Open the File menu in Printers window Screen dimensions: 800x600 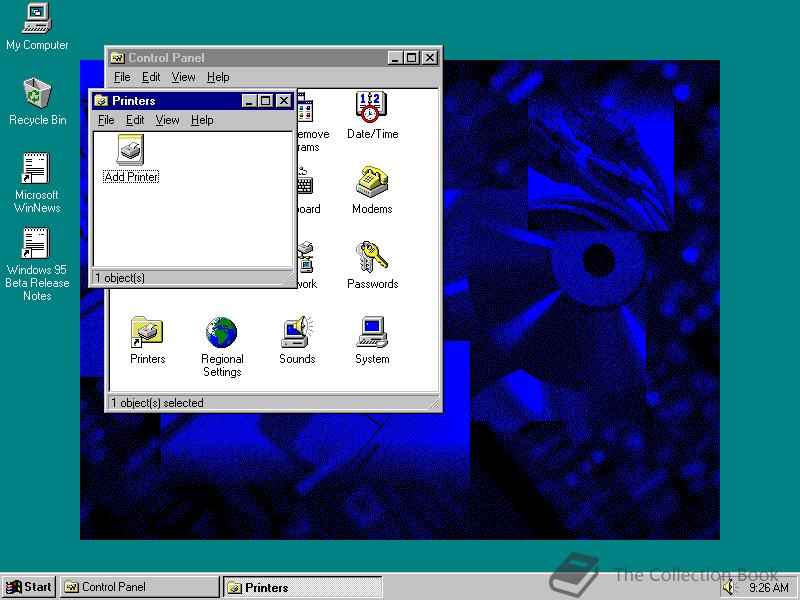point(106,120)
